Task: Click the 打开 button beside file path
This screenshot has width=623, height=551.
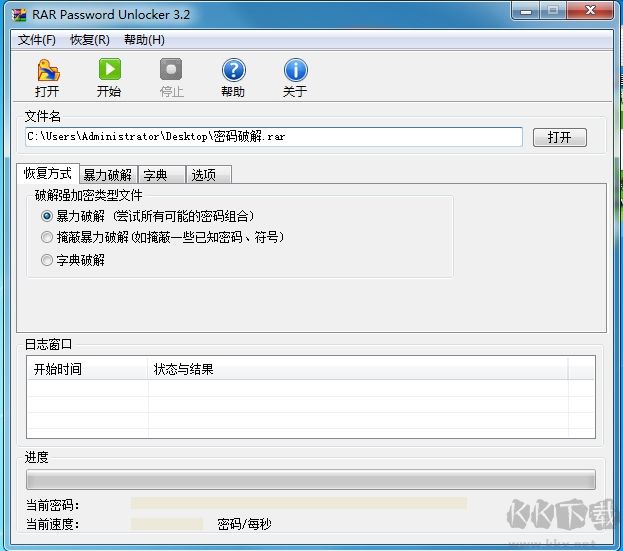Action: [559, 137]
